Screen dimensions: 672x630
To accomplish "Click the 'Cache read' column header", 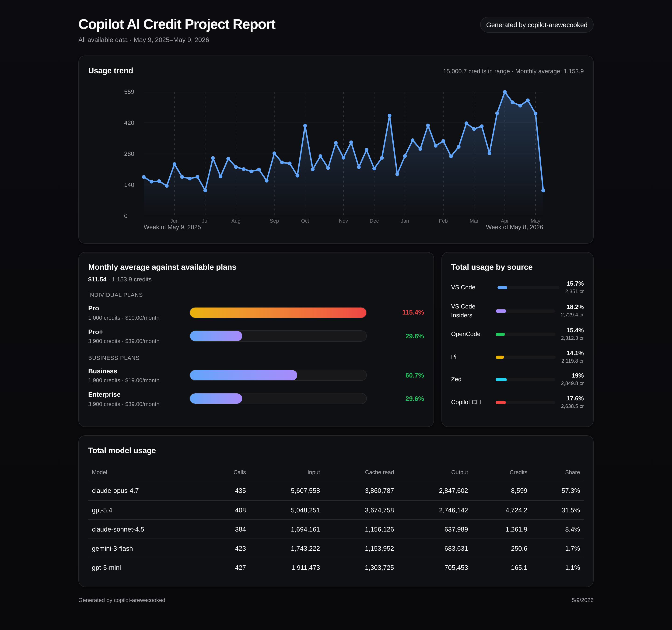I will coord(379,472).
